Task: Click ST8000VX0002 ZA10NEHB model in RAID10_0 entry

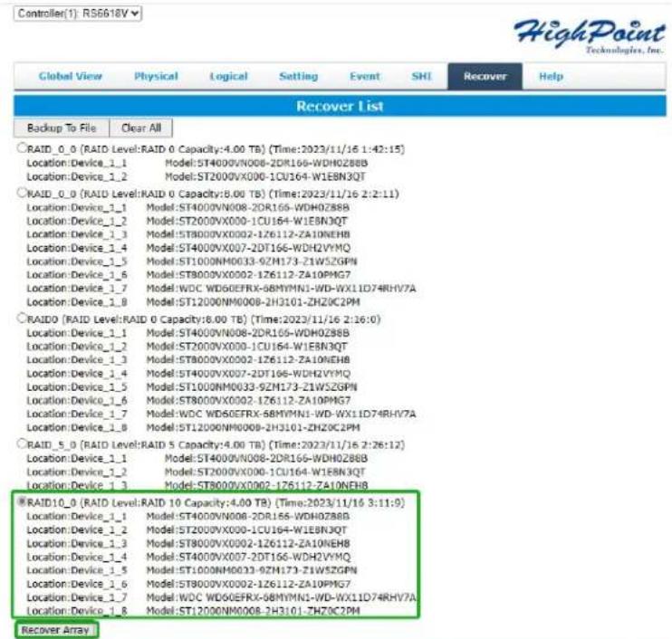Action: (248, 543)
